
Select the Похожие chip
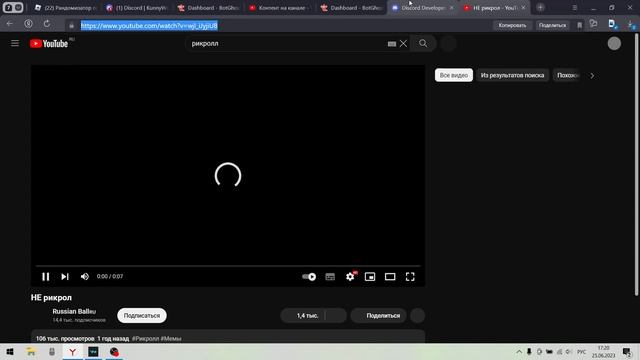[x=568, y=76]
